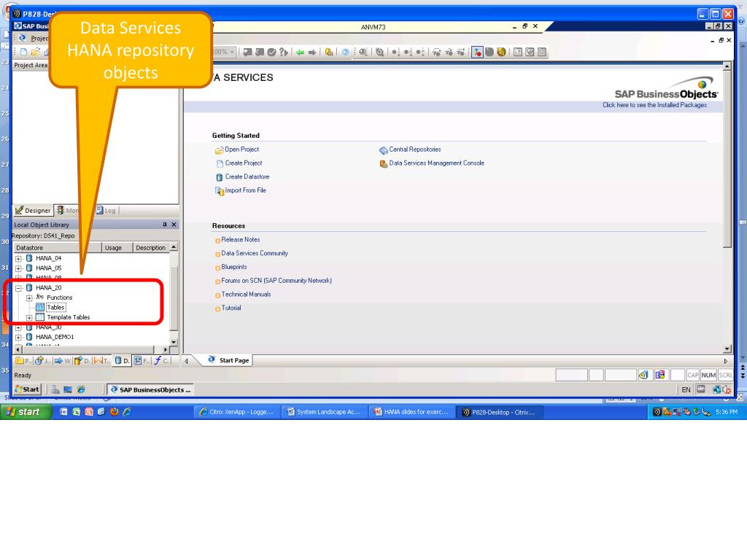Open the Work Flows tab in object library

[63, 361]
